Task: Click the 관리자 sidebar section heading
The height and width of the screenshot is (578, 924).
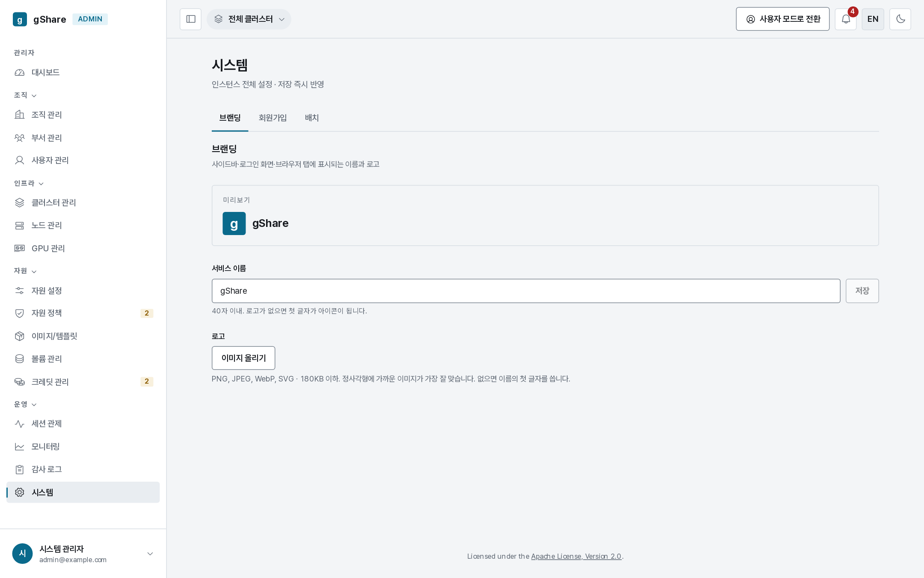Action: click(x=24, y=53)
